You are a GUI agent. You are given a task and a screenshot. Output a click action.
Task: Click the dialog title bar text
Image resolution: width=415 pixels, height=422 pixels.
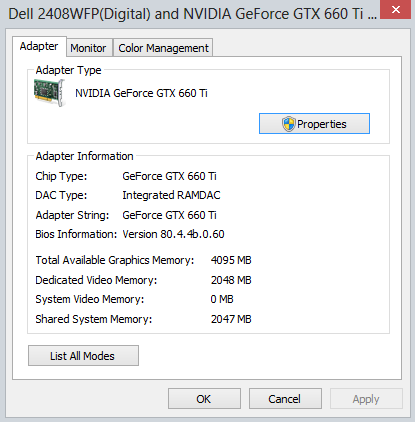pos(193,14)
